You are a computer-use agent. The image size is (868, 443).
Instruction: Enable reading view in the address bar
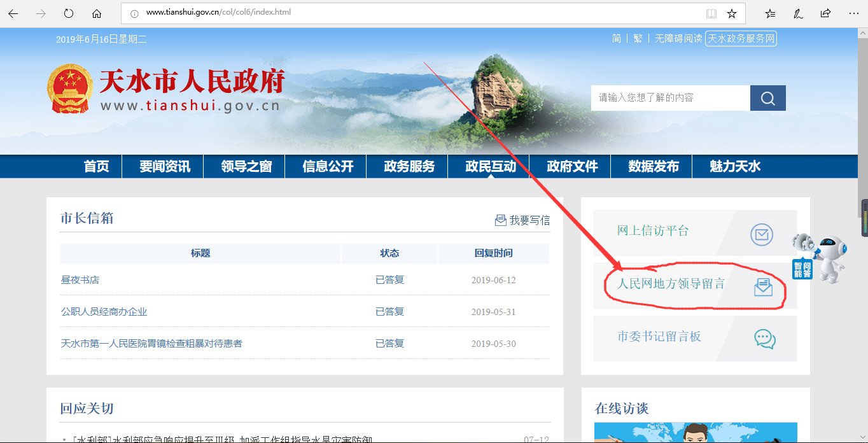pos(710,12)
